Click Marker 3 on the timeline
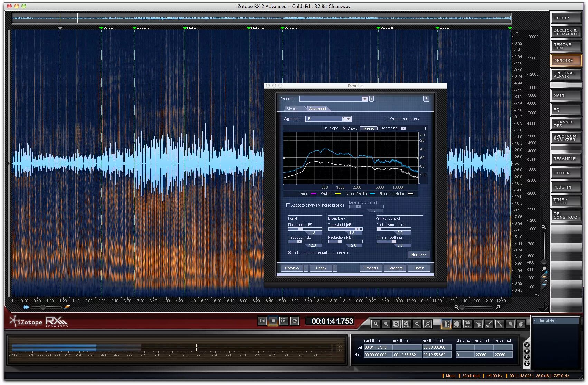Screen dimensions: 588x385 coord(191,28)
